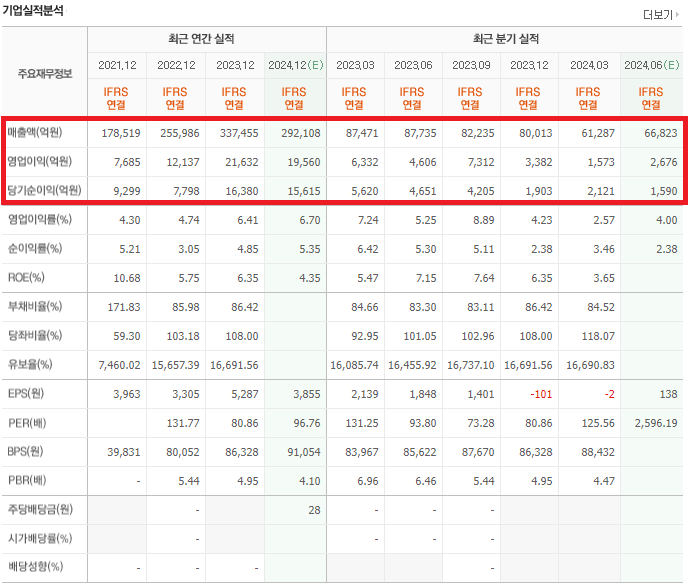
Task: Click the 배당성향(%) row label
Action: pos(35,567)
